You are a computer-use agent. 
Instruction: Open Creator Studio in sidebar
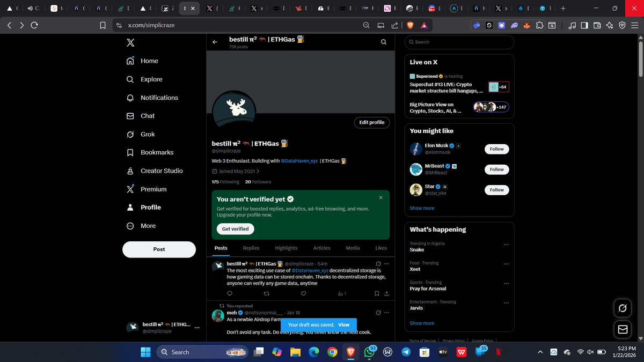tap(154, 171)
